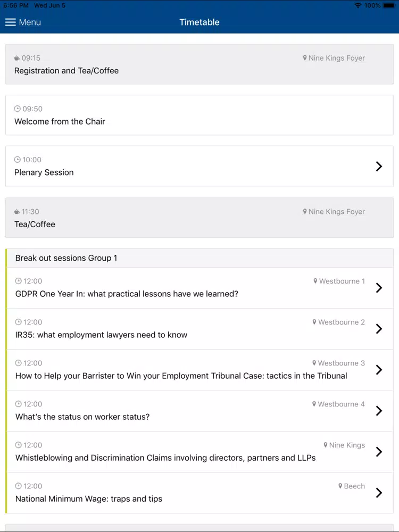Expand Plenary Session with its chevron
This screenshot has width=399, height=532.
[379, 166]
